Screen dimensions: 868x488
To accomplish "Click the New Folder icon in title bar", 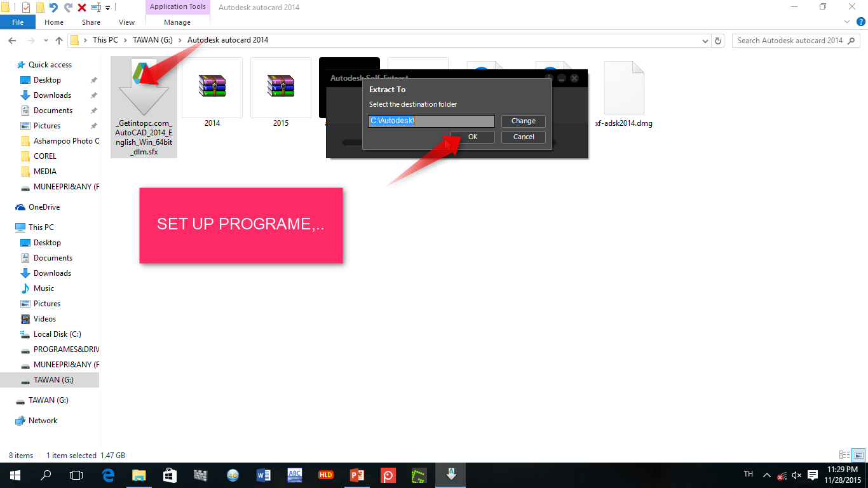I will pyautogui.click(x=40, y=8).
